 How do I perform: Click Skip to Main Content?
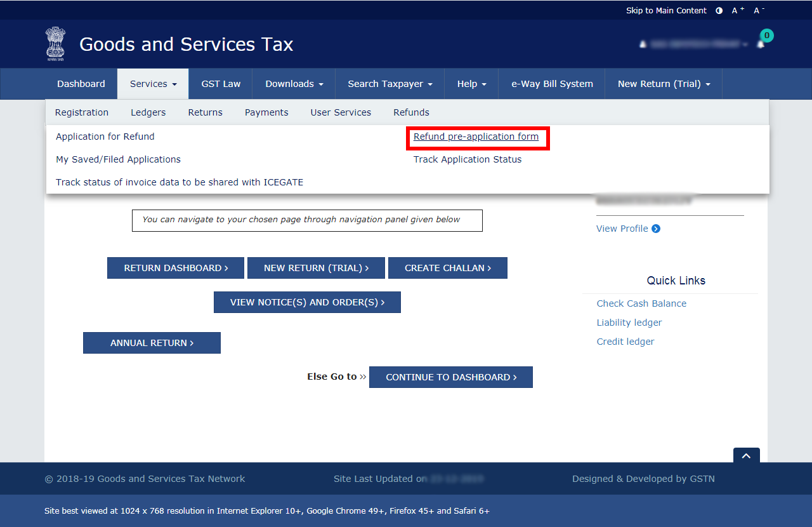pos(666,11)
